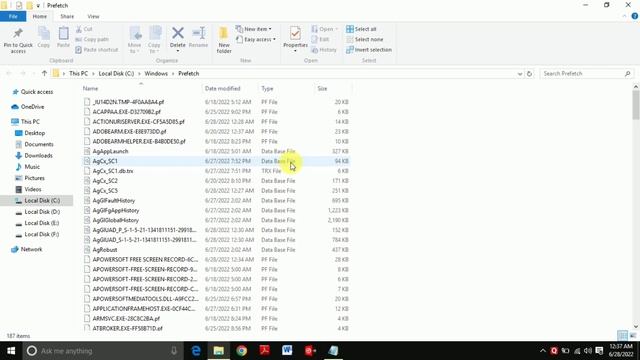Click the Open ribbon button
The width and height of the screenshot is (640, 360).
324,29
